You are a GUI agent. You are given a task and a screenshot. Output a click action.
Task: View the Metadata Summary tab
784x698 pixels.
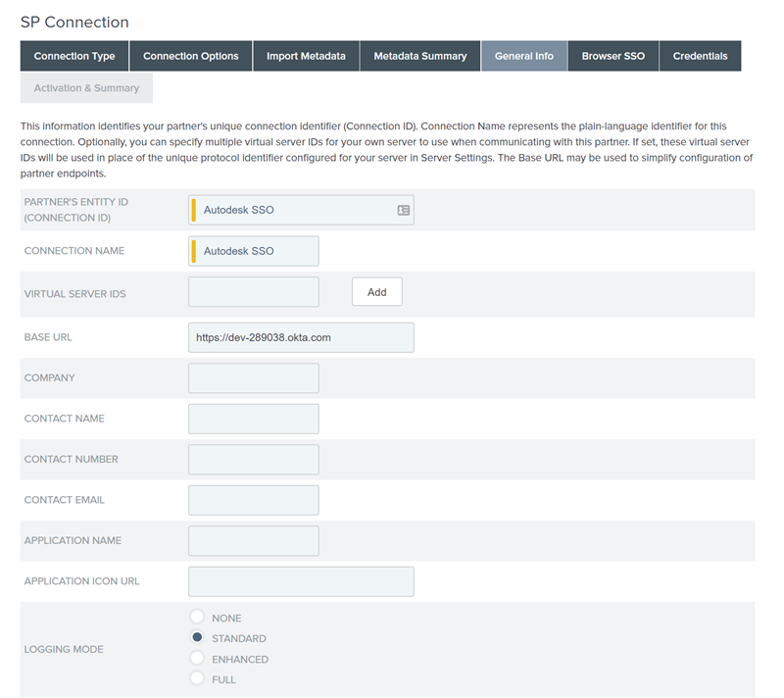pyautogui.click(x=419, y=56)
